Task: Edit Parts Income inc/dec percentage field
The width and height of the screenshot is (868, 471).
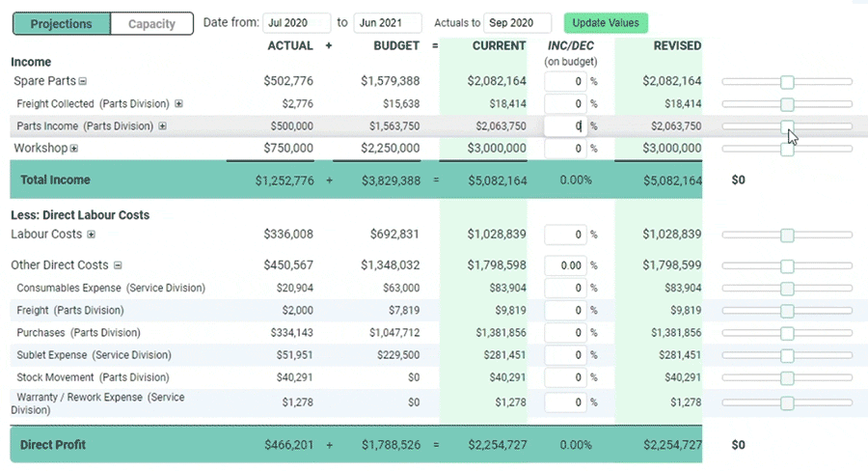Action: (x=564, y=125)
